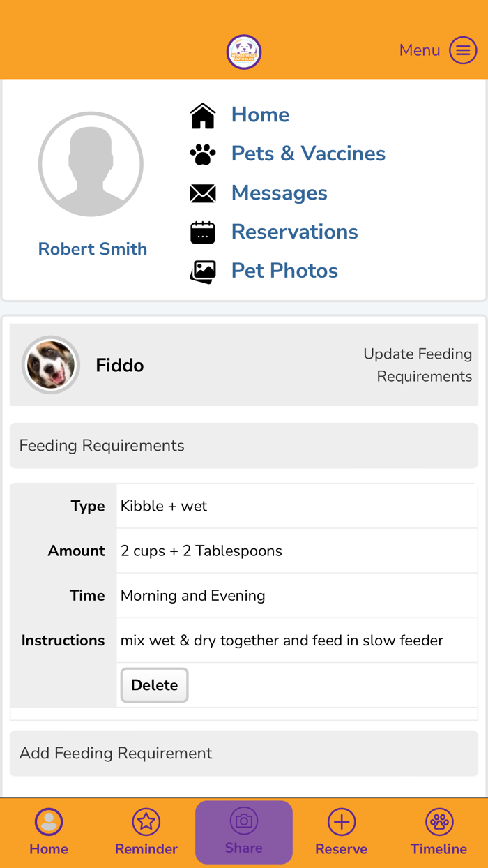The height and width of the screenshot is (868, 488).
Task: Go to Home tab in bottom bar
Action: [49, 831]
